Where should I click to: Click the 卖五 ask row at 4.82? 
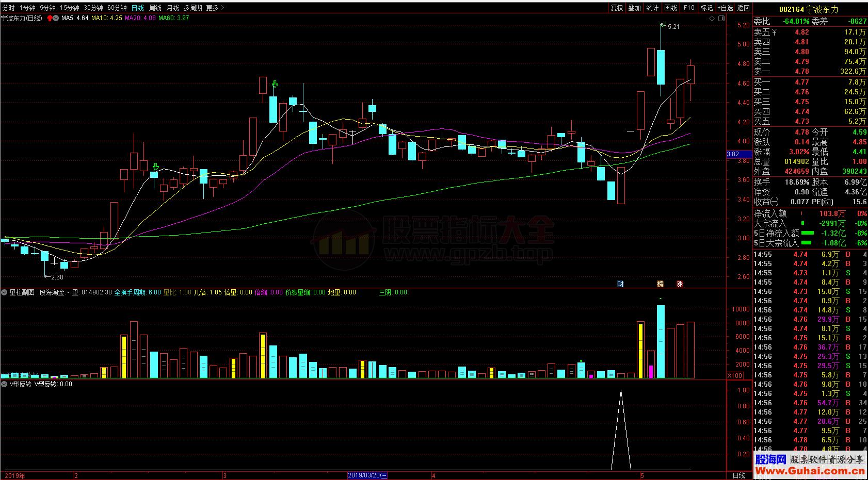coord(810,32)
